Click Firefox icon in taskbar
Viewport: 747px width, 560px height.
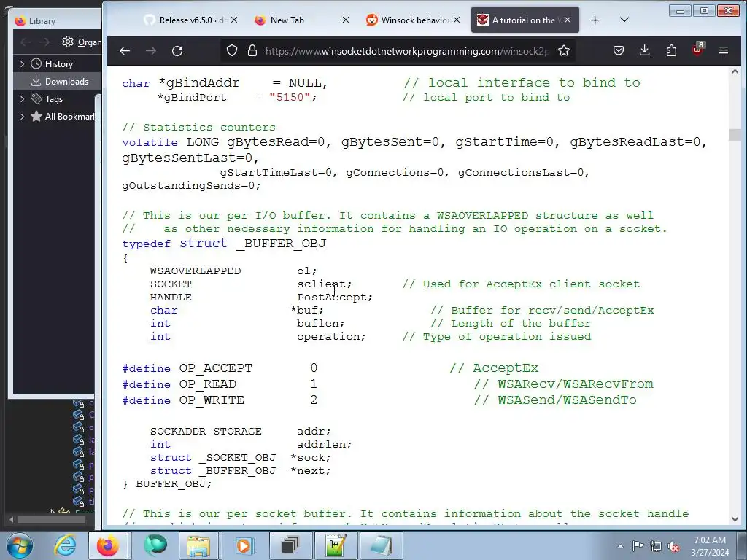[x=108, y=545]
